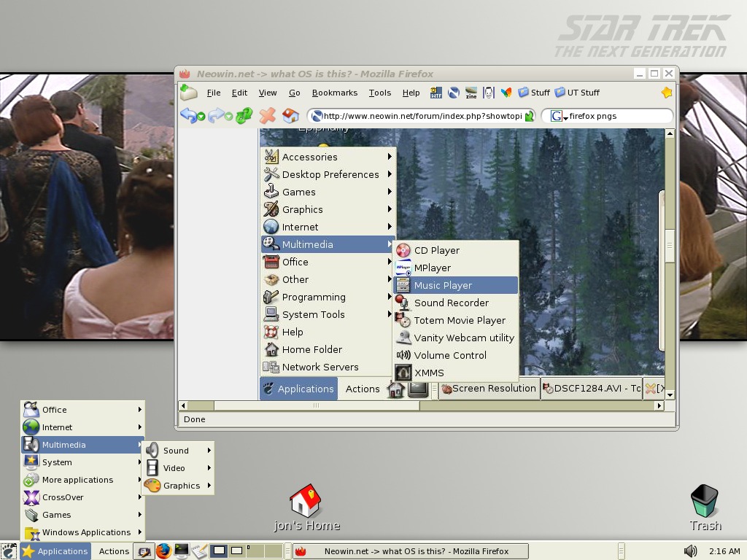
Task: Open the Back button history dropdown arrow
Action: (x=201, y=117)
